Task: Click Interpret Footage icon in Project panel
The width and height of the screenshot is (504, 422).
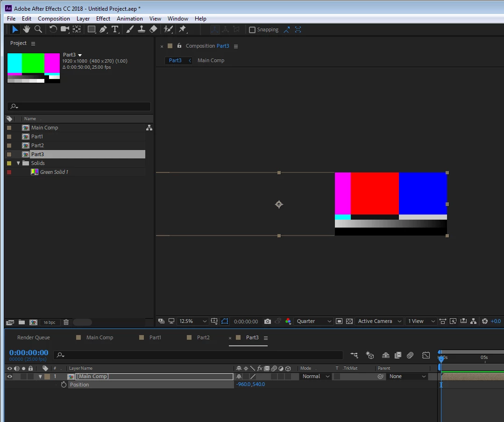Action: point(10,322)
